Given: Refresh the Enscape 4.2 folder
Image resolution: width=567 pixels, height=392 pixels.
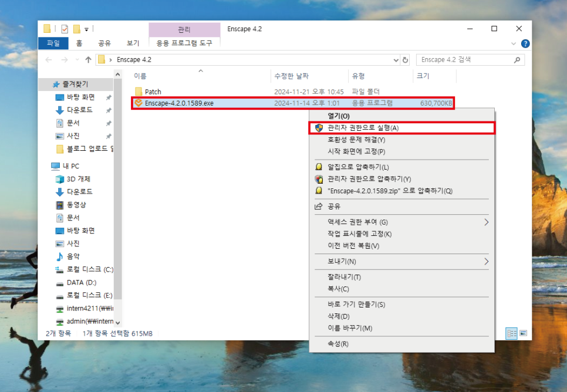Looking at the screenshot, I should (406, 60).
